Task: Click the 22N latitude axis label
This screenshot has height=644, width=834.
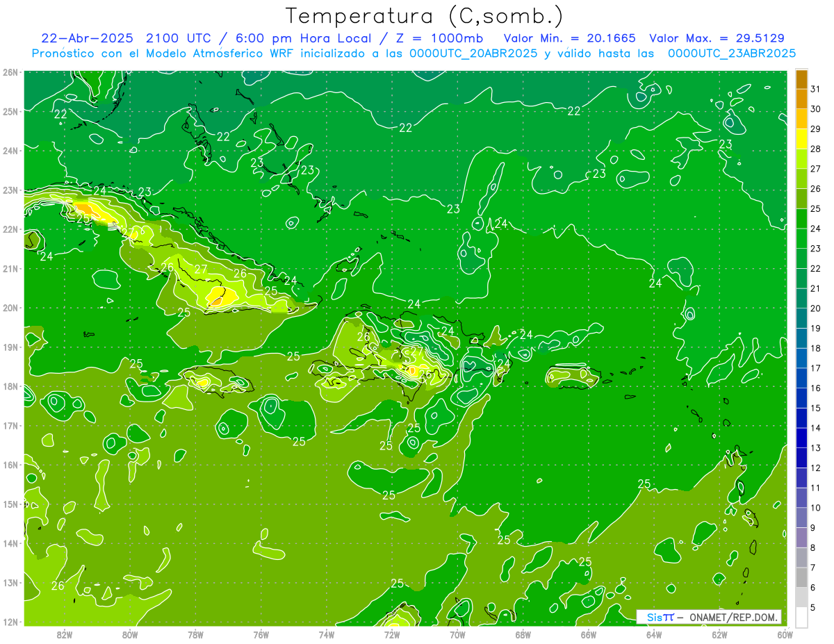Action: [x=10, y=229]
